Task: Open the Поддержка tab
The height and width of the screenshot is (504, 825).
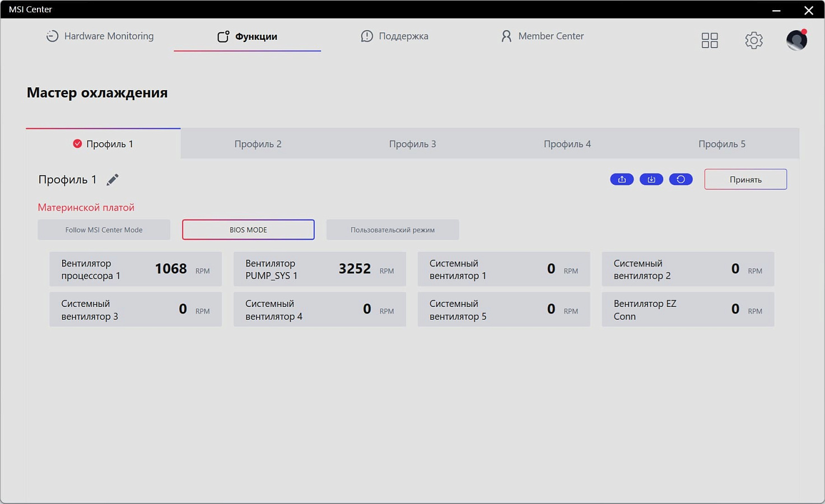Action: coord(394,36)
